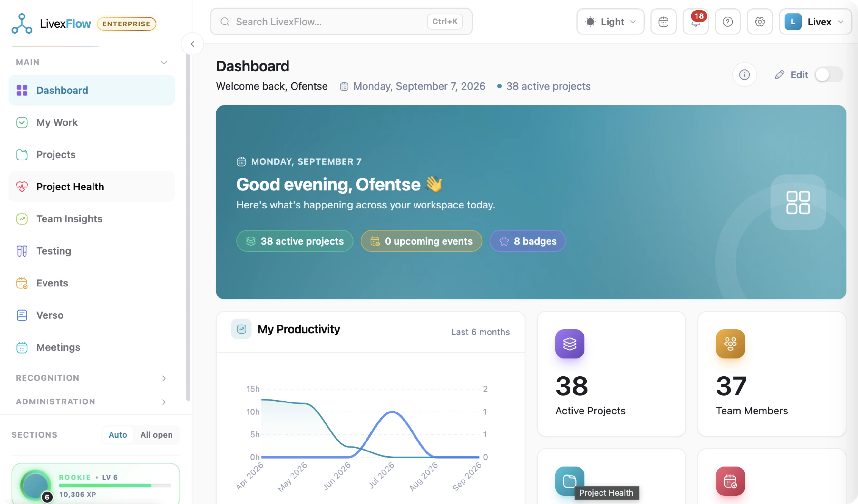
Task: Click the Ctrl+K shortcut badge
Action: click(445, 22)
